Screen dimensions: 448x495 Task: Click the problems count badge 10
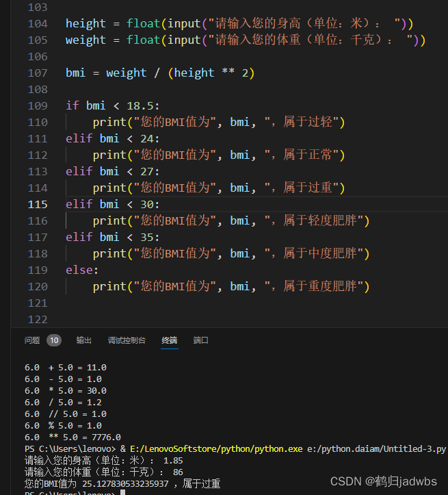(x=54, y=340)
